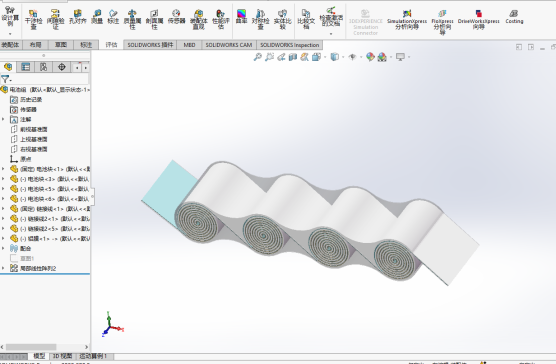
Task: Click Dynamic Annotation Views icon
Action: tap(304, 57)
